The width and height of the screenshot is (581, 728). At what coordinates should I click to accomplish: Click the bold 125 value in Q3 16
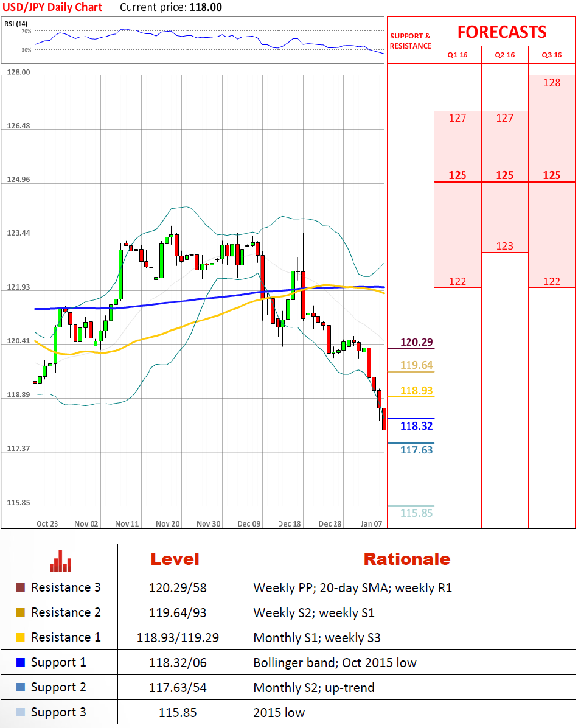(x=552, y=175)
